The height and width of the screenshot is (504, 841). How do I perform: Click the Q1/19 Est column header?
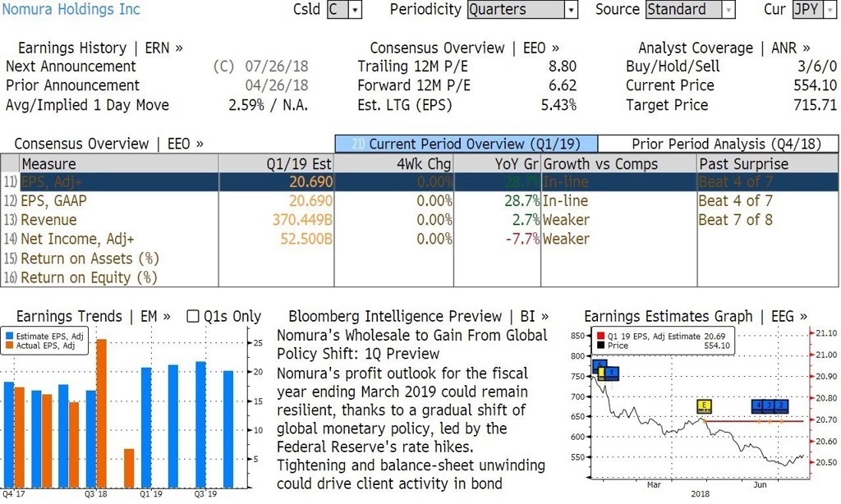tap(276, 163)
